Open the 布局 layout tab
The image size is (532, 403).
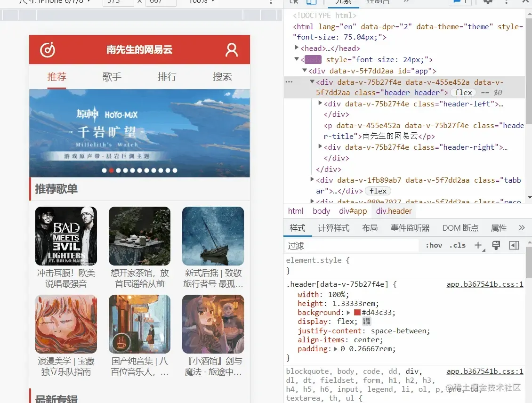tap(370, 228)
